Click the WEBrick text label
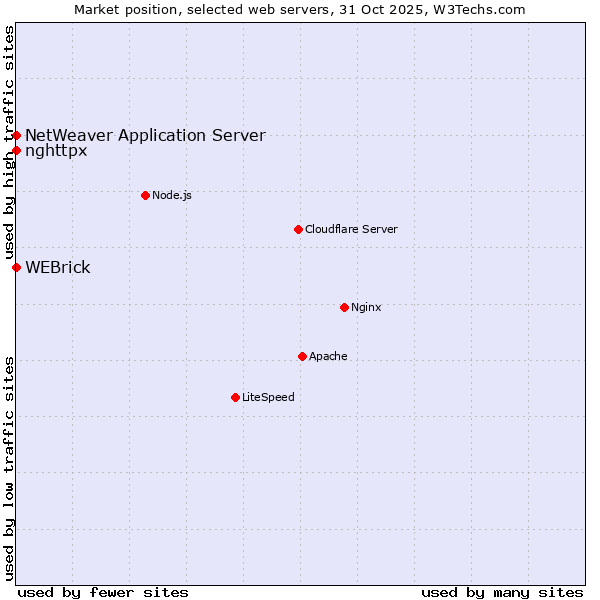Image resolution: width=600 pixels, height=600 pixels. [x=58, y=267]
